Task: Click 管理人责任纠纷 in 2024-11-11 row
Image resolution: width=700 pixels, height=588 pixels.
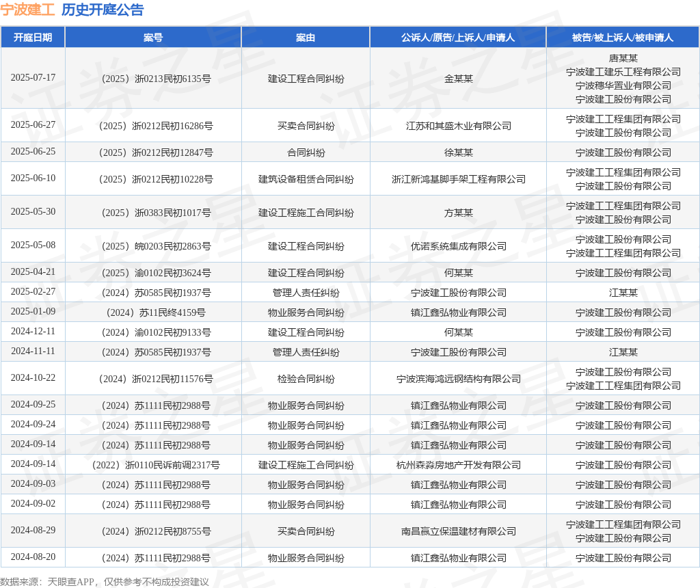Action: 306,352
